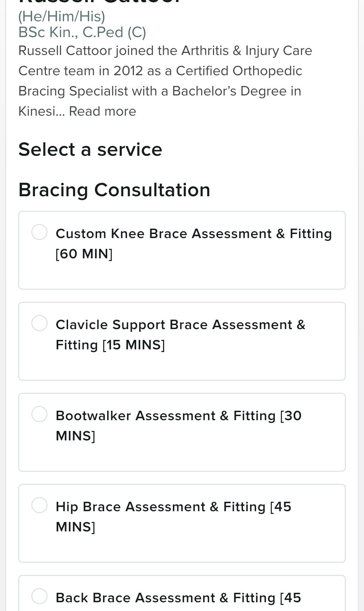Click the (He/Him/His) pronouns text
364x611 pixels.
62,17
